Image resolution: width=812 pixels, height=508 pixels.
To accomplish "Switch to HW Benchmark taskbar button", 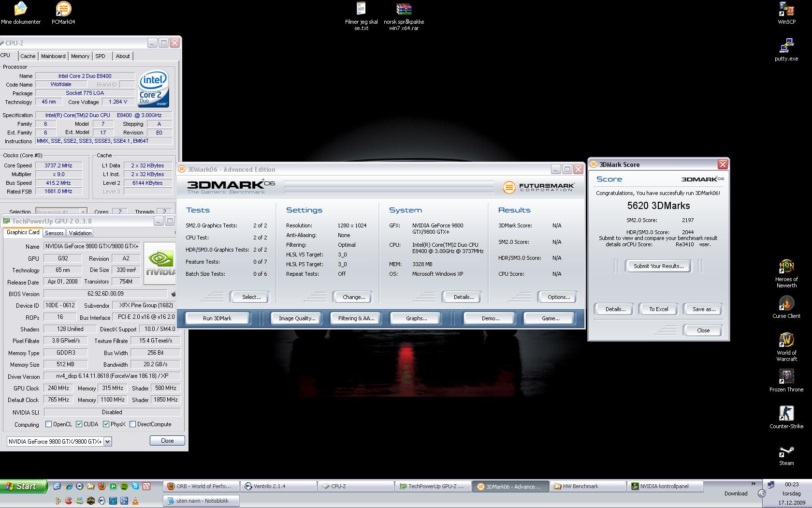I will 587,486.
